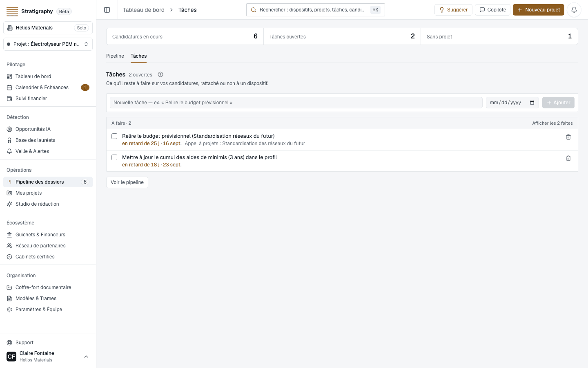The image size is (588, 368).
Task: Open the Helios Materials organization switcher
Action: click(x=48, y=28)
